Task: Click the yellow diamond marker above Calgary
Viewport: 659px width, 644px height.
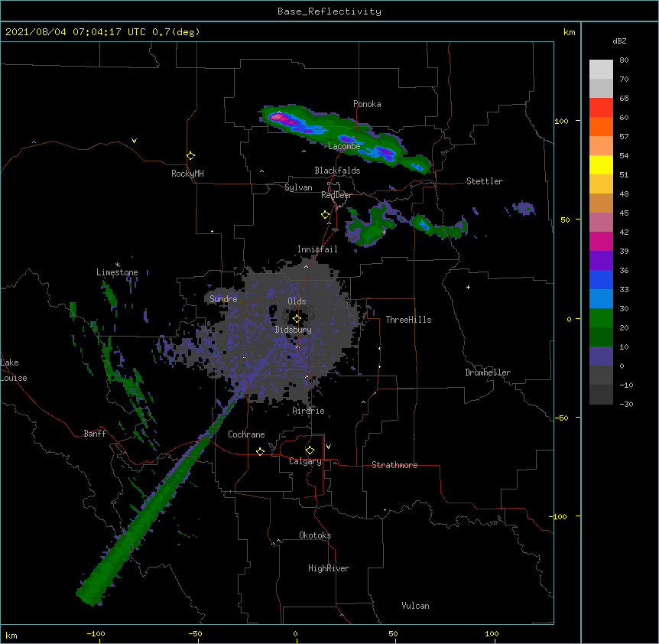Action: (x=310, y=450)
